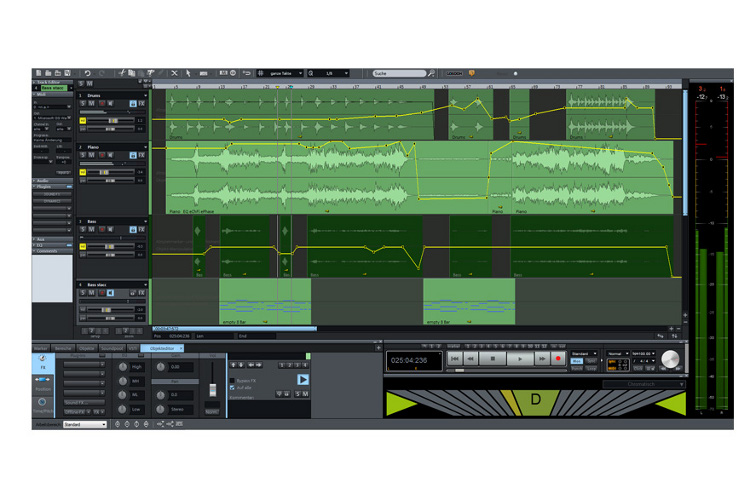Viewport: 750px width, 494px height.
Task: Adjust the object editor volume fader
Action: pos(213,389)
